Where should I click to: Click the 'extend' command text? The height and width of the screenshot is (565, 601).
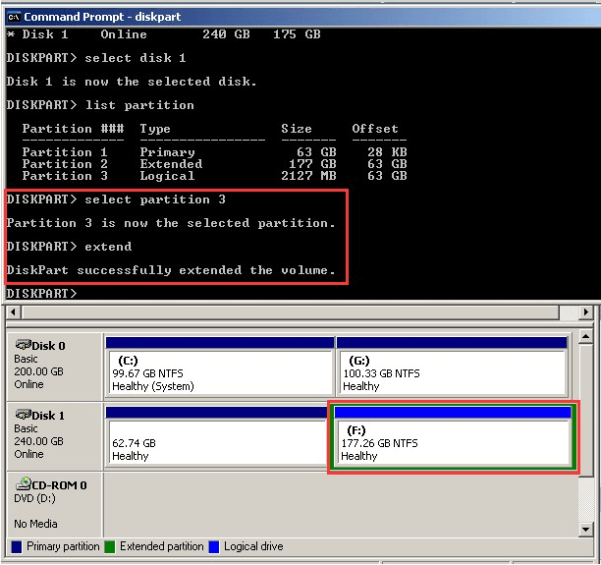click(x=108, y=246)
